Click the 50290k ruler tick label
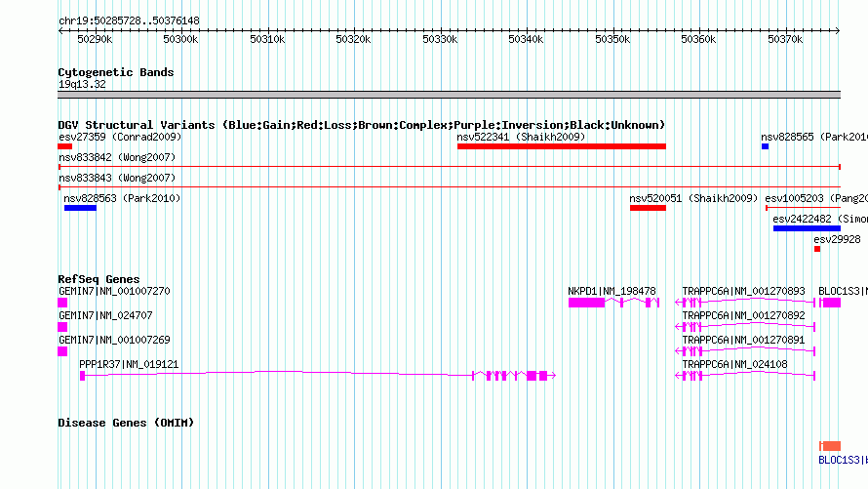 click(95, 39)
